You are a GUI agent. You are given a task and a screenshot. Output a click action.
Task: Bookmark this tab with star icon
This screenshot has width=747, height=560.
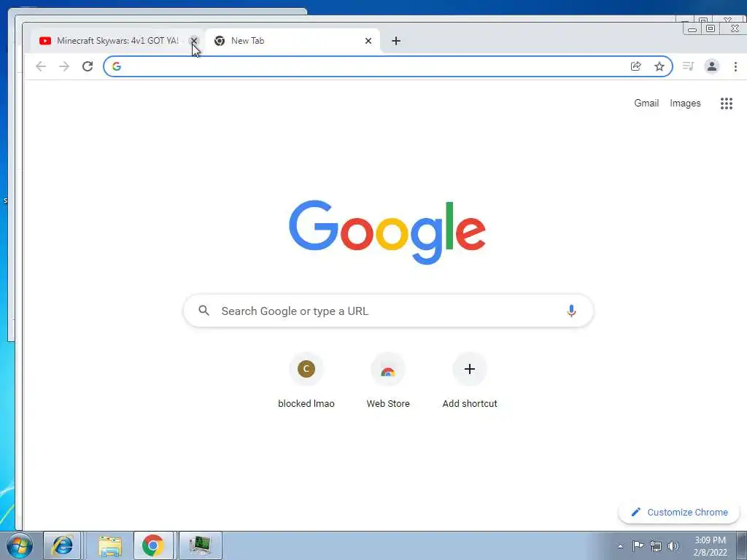coord(659,66)
